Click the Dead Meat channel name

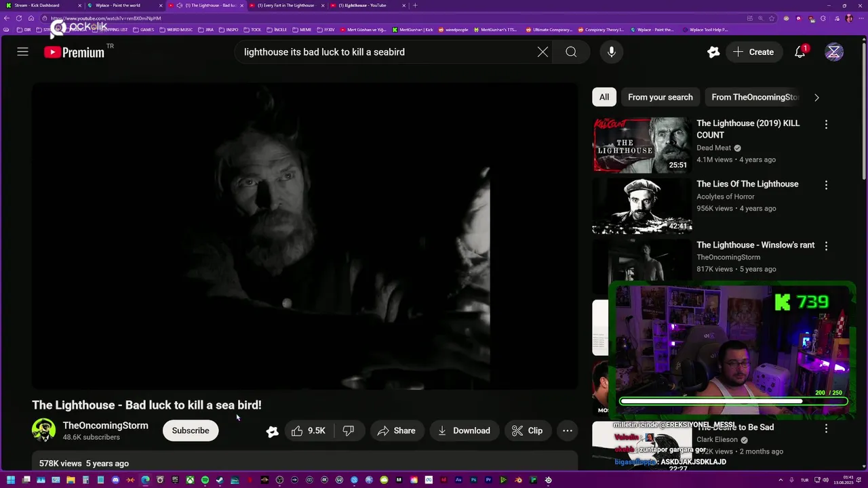coord(713,148)
